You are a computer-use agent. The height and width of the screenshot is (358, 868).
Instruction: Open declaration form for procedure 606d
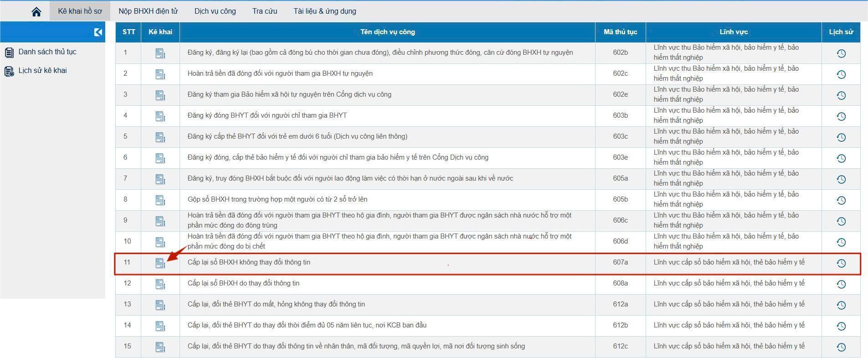(160, 242)
